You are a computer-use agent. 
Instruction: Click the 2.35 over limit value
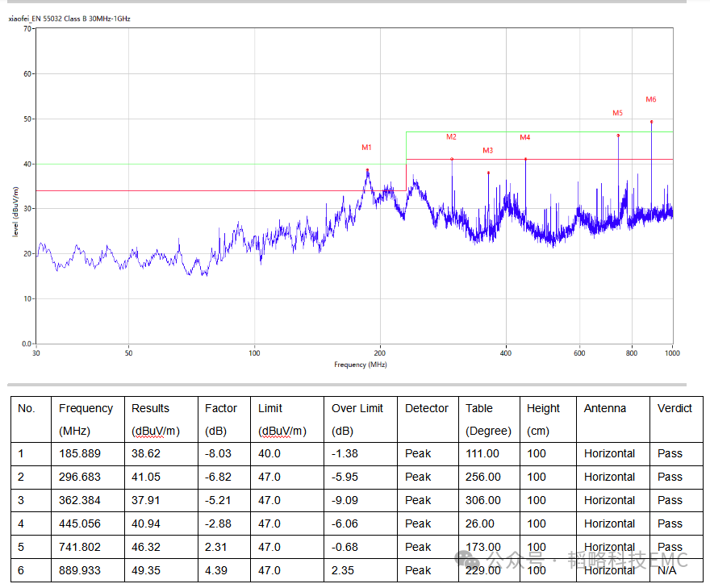[x=342, y=570]
